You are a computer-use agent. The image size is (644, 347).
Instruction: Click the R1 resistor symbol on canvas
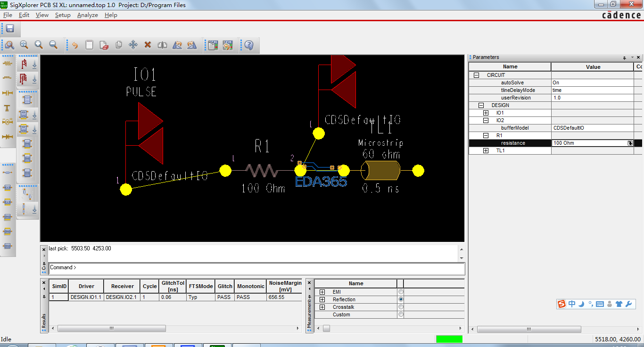pos(262,171)
